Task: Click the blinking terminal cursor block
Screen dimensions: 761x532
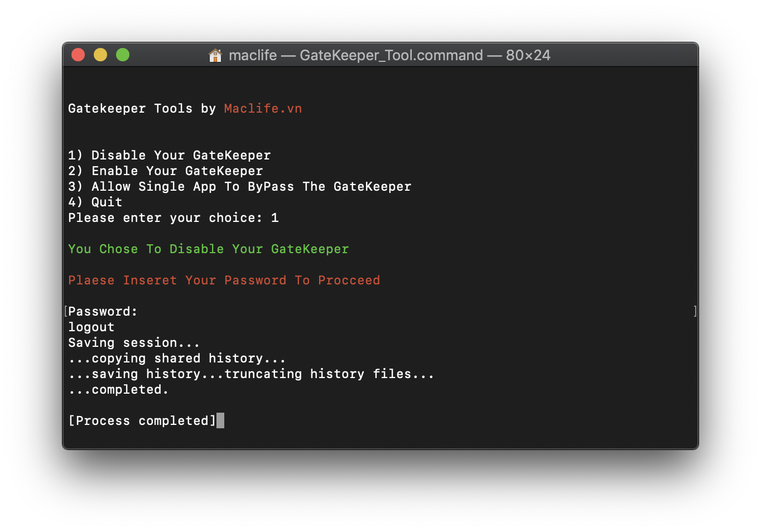Action: (221, 420)
